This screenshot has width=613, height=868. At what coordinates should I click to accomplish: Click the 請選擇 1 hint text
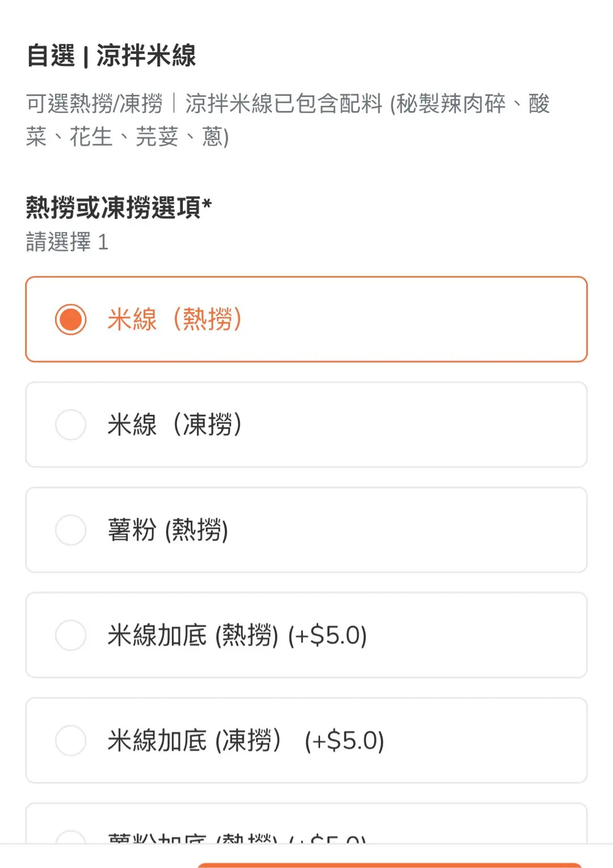coord(67,242)
